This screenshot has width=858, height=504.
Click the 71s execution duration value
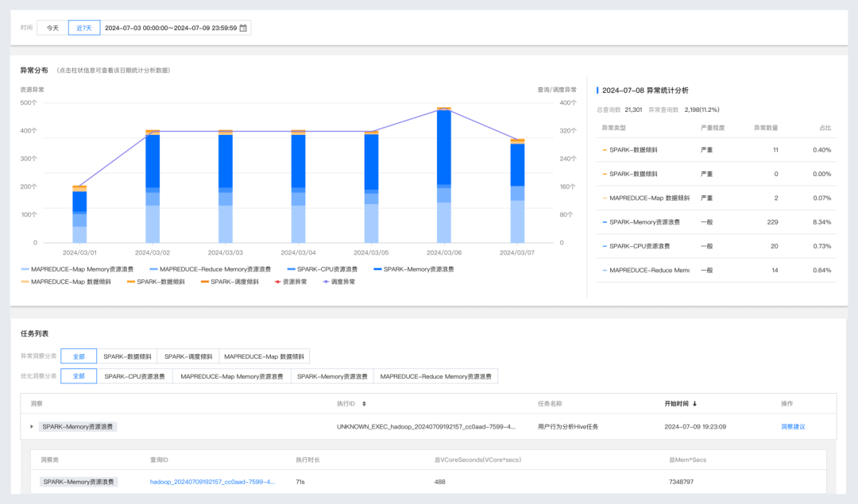pyautogui.click(x=300, y=482)
